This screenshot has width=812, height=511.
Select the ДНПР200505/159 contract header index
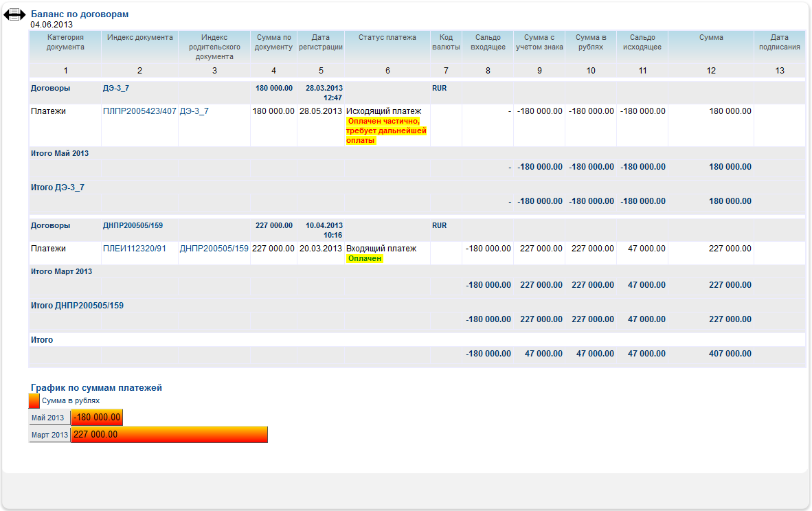pos(133,226)
